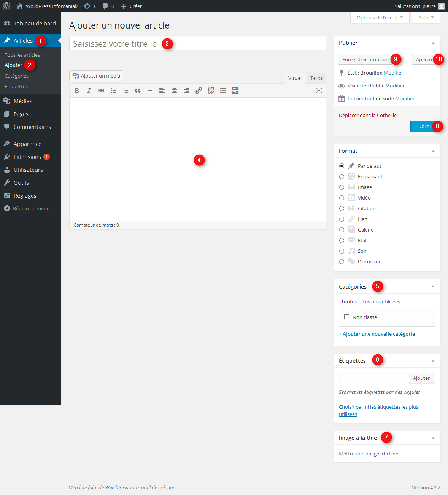448x495 pixels.
Task: Insert Read More tag icon
Action: point(223,90)
